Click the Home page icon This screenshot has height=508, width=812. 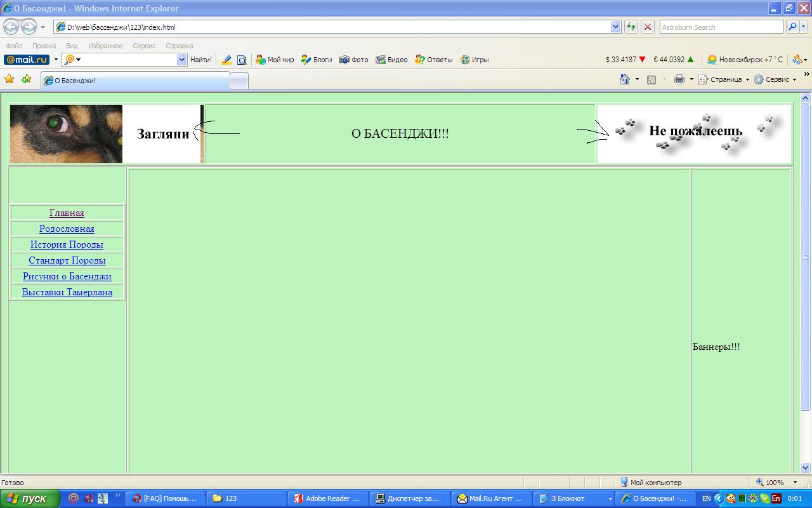(625, 79)
